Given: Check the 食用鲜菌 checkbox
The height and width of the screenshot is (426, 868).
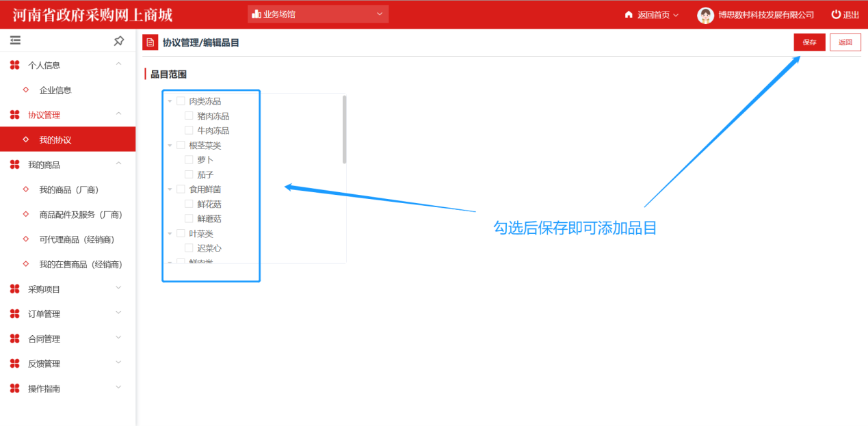Looking at the screenshot, I should tap(181, 189).
